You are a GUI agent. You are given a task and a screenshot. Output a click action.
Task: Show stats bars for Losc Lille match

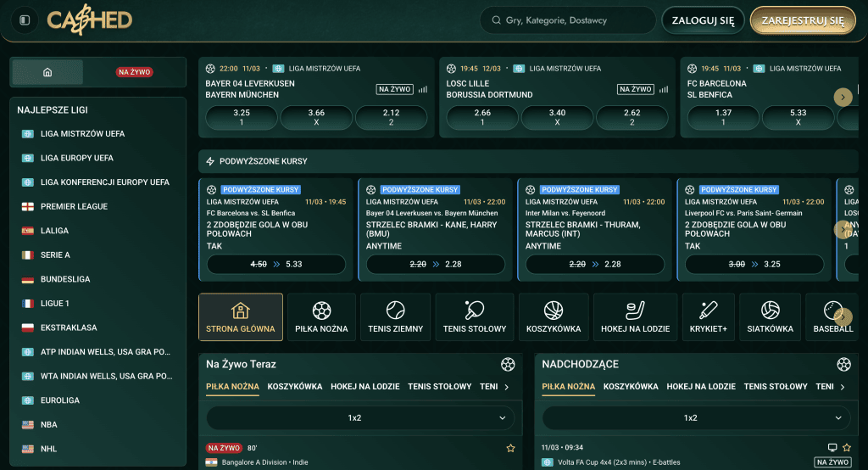pyautogui.click(x=664, y=89)
